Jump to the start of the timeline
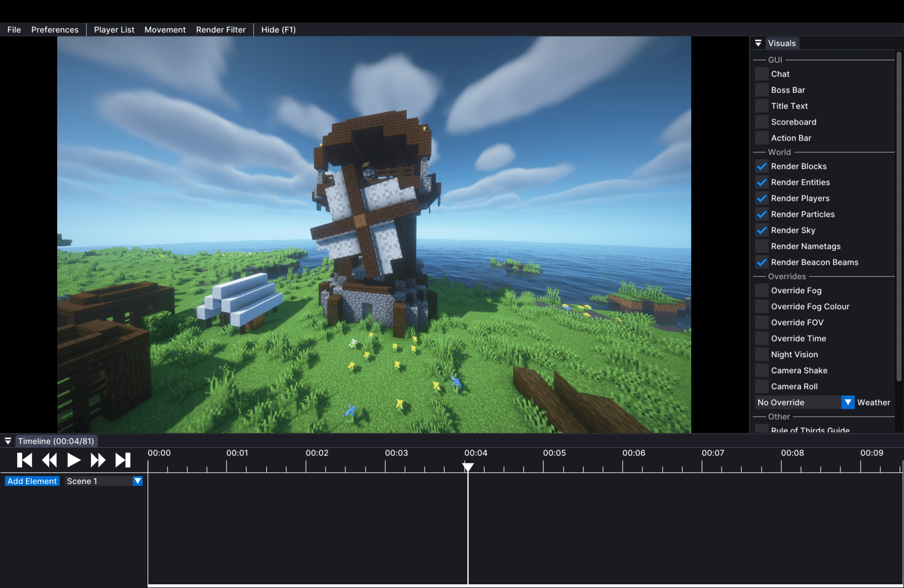Viewport: 904px width, 588px height. click(x=25, y=460)
